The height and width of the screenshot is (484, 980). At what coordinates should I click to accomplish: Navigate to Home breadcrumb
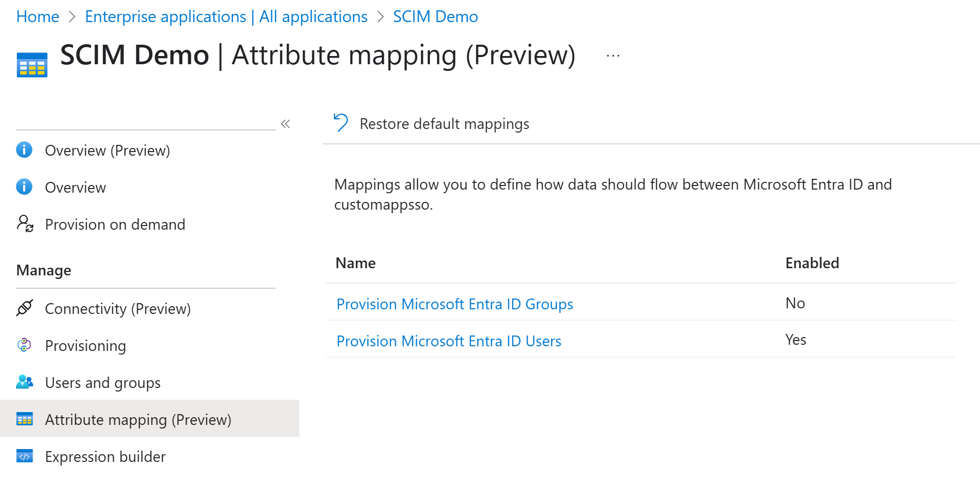click(x=38, y=16)
